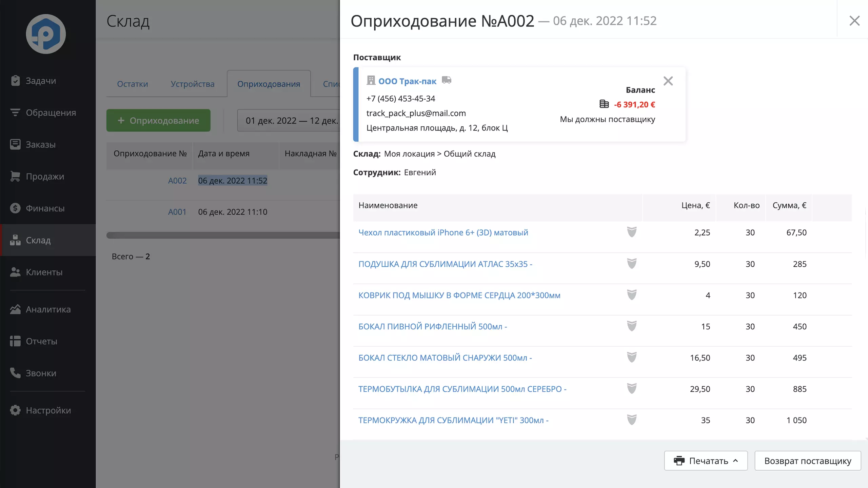Open posting A001 link in table
Screen dimensions: 868x488
177,212
